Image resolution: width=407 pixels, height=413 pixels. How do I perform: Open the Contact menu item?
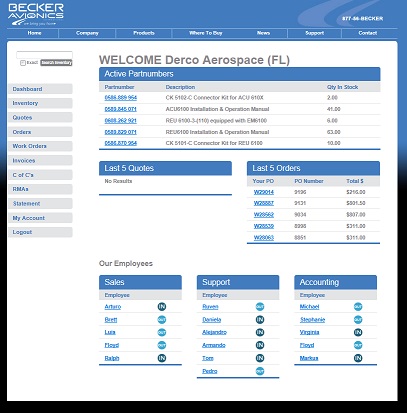click(x=368, y=33)
